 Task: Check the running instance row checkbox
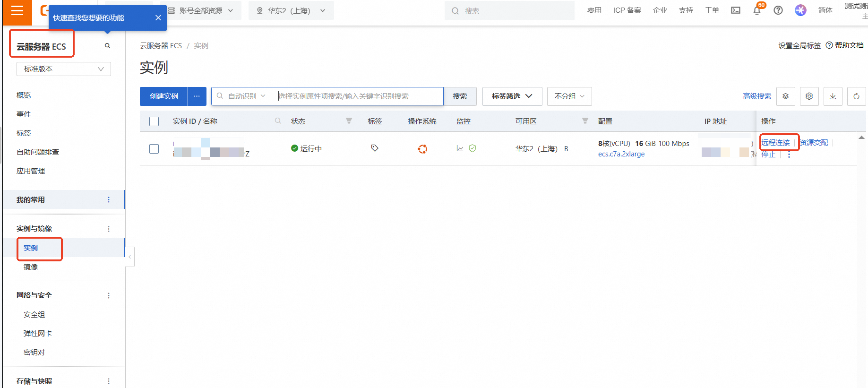coord(154,149)
